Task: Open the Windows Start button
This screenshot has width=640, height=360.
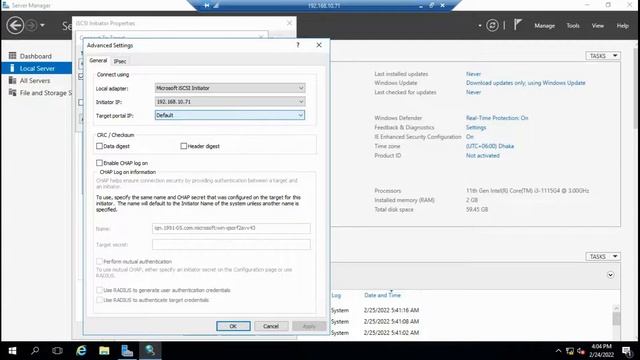Action: tap(12, 351)
